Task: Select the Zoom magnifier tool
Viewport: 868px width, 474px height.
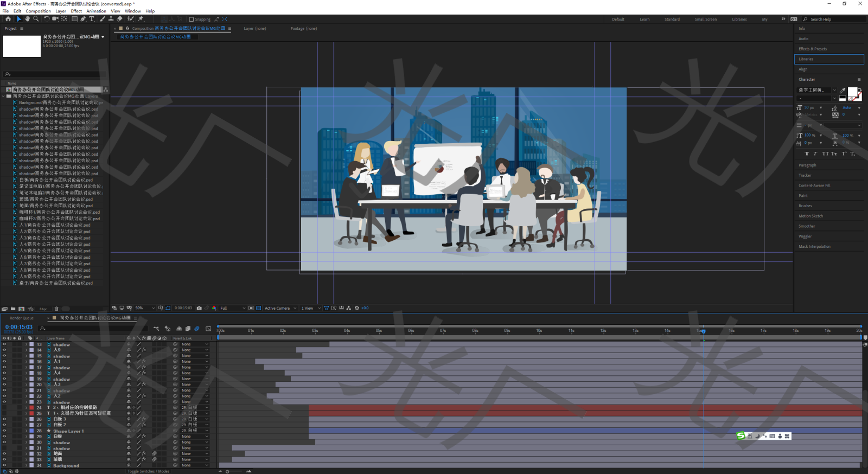Action: coord(36,19)
